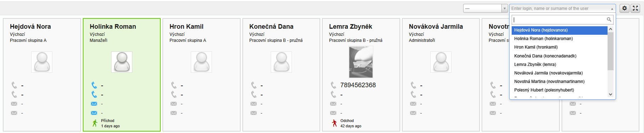
Task: Open Lemra Zbyněk's profile photo
Action: coord(361,62)
